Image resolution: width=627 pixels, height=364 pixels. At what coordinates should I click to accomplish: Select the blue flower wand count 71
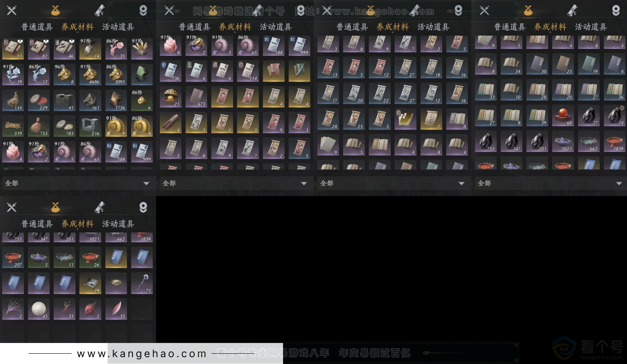142,283
